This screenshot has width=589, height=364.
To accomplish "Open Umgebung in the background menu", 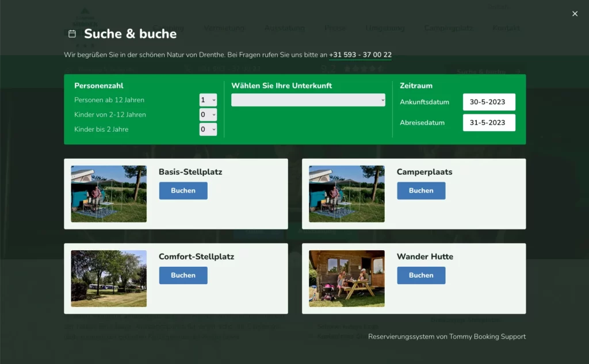I will pyautogui.click(x=385, y=28).
